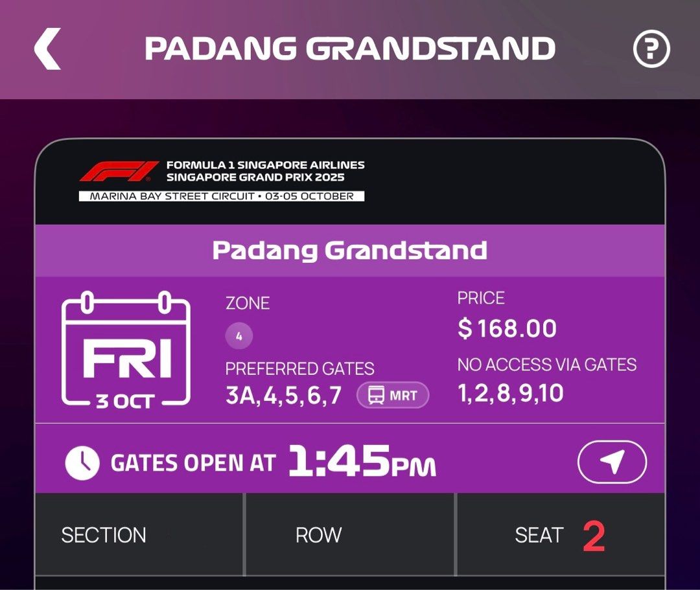
Task: Select the Padang Grandstand banner on ticket
Action: 350,251
